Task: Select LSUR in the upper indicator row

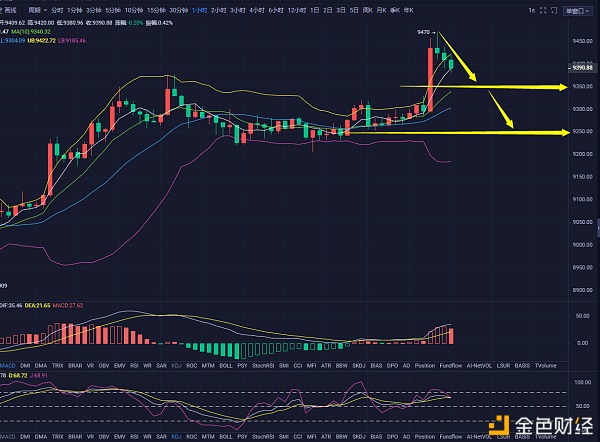Action: 503,365
